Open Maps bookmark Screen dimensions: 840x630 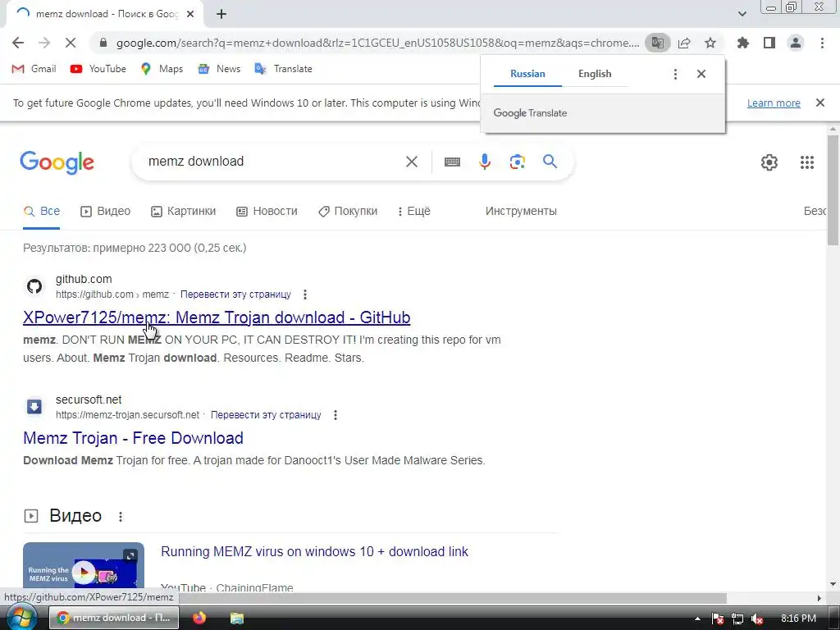click(x=162, y=69)
